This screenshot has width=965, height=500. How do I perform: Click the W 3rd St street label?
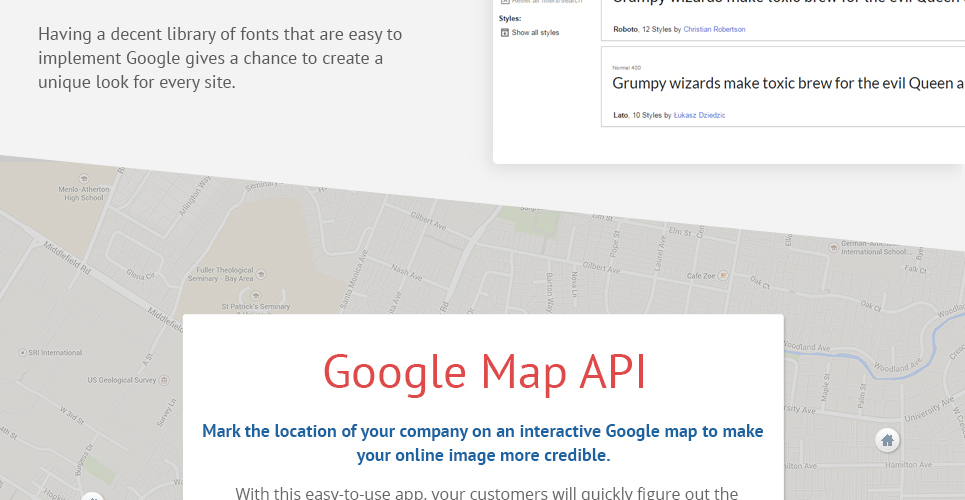[x=73, y=416]
